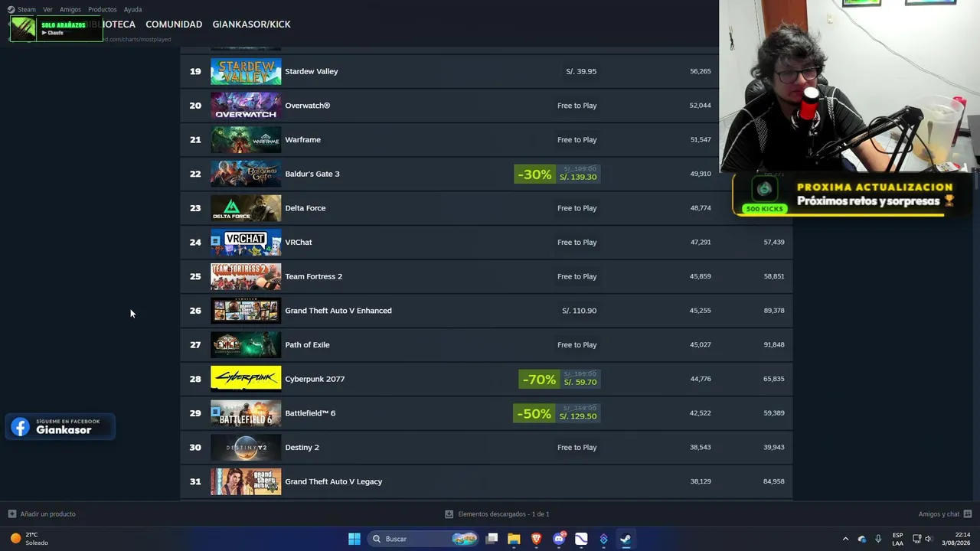Screen dimensions: 980x551
Task: Select the Team Fortress 2 title text
Action: tap(313, 276)
